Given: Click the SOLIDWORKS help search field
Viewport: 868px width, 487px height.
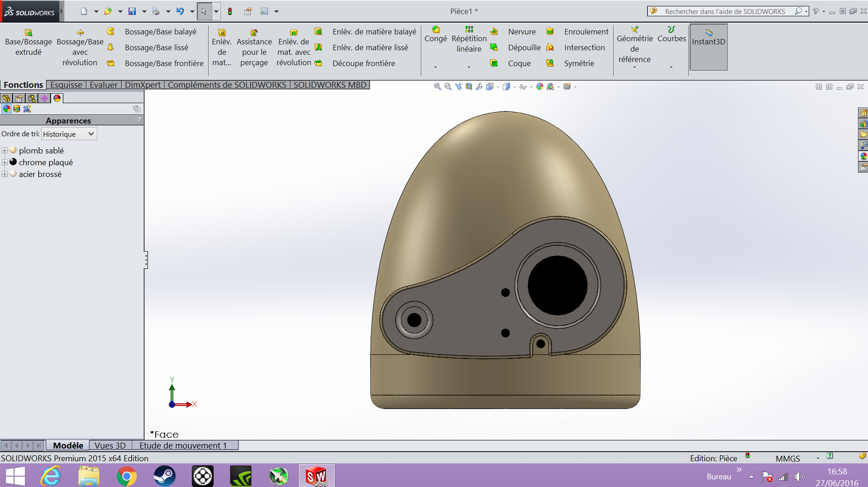Looking at the screenshot, I should [x=725, y=11].
